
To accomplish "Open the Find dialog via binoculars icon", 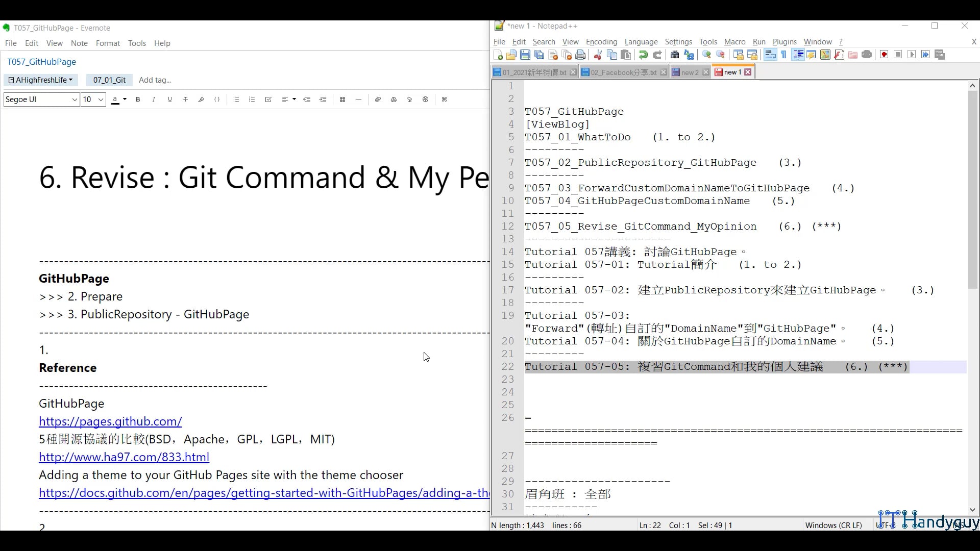I will coord(675,55).
